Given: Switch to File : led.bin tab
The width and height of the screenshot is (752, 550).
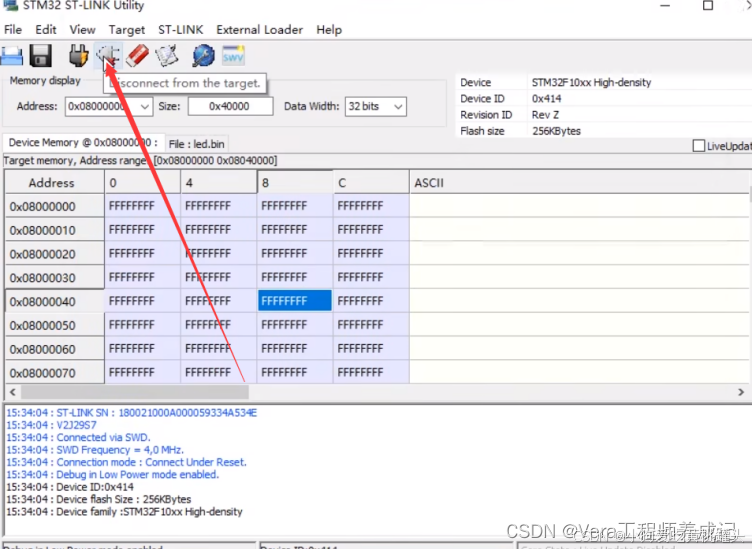Looking at the screenshot, I should pyautogui.click(x=197, y=144).
